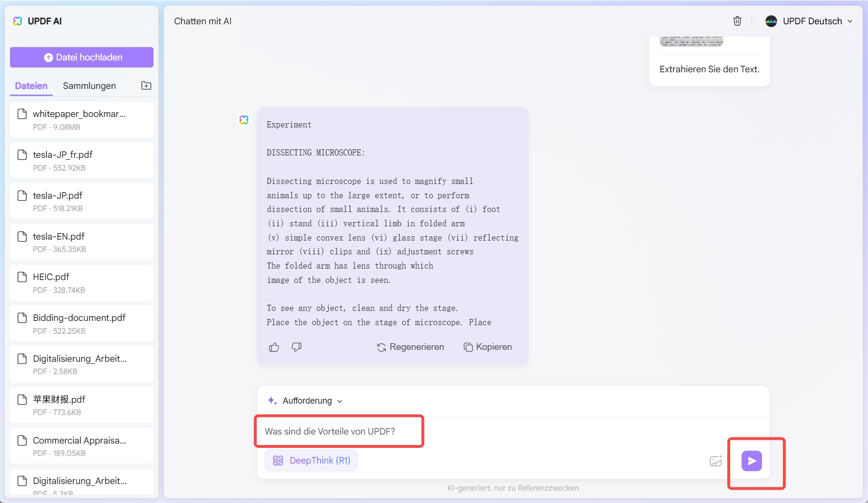Click the sparkle icon next to Aufforderung
This screenshot has height=503, width=868.
pos(272,401)
